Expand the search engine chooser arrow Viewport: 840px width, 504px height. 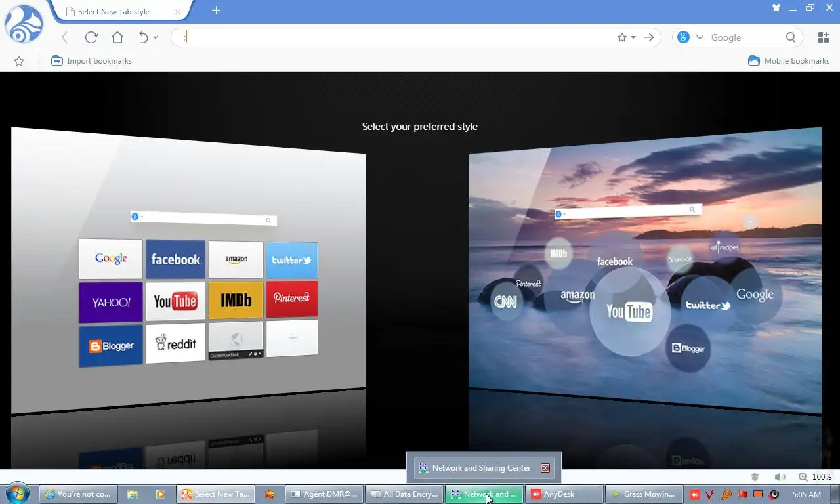pyautogui.click(x=700, y=37)
